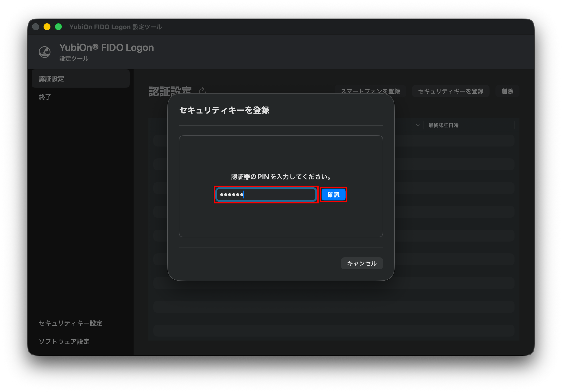Click the 削除 delete button
Screen dimensions: 562x392
click(507, 91)
